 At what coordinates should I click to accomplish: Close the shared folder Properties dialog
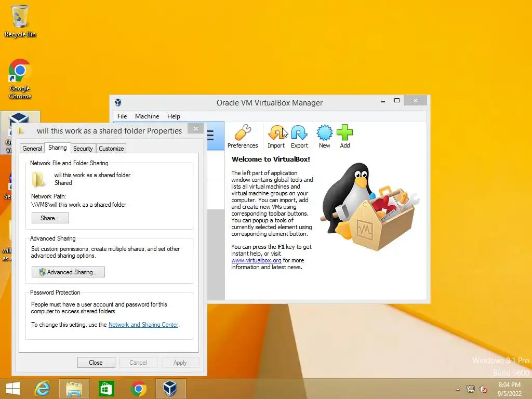pos(196,129)
